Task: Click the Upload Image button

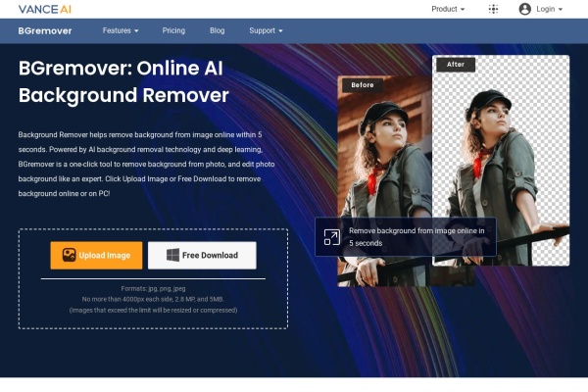Action: (x=96, y=255)
